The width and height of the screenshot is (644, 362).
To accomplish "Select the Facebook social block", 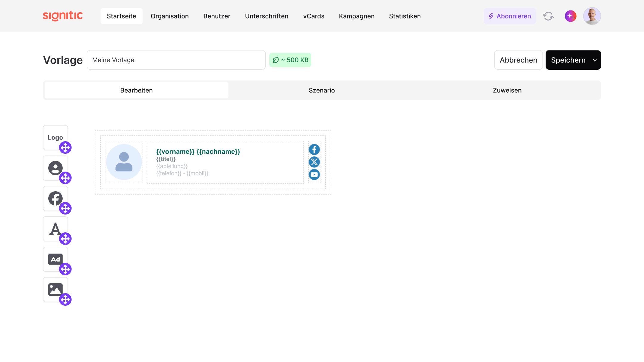I will pos(55,198).
